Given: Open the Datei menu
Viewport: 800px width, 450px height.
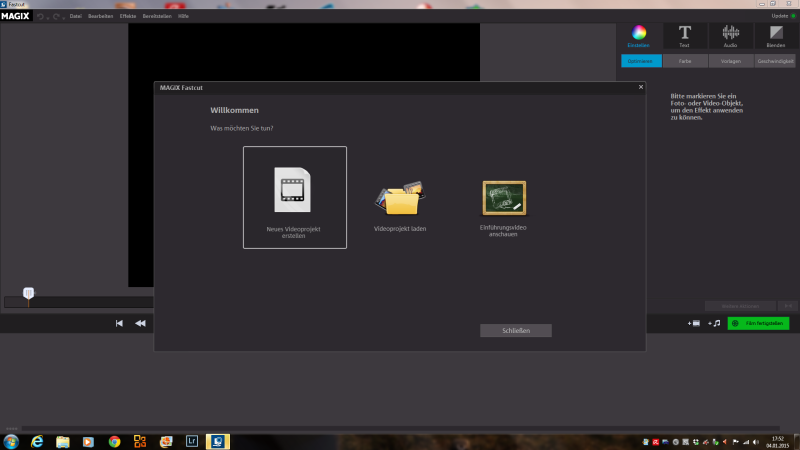Looking at the screenshot, I should (76, 16).
